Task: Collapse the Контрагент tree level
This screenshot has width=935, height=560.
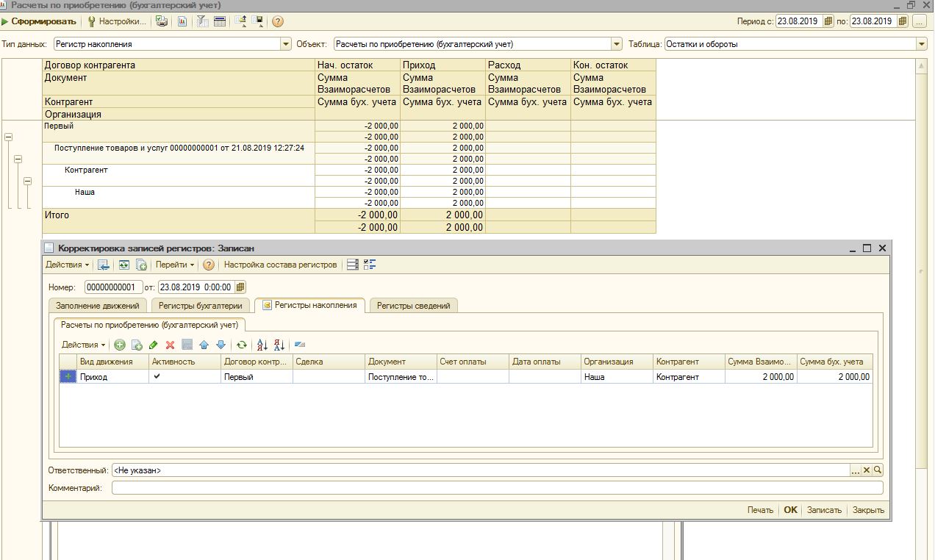Action: tap(27, 181)
